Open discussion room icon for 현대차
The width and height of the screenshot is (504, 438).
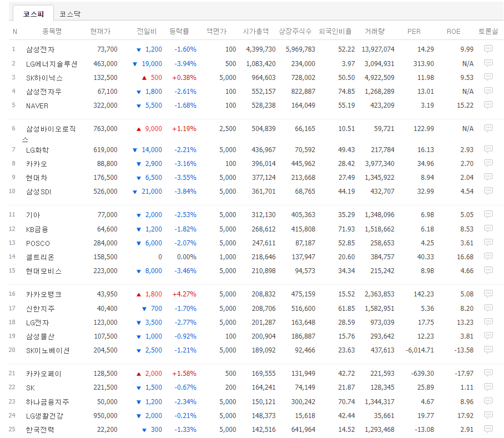pos(488,177)
